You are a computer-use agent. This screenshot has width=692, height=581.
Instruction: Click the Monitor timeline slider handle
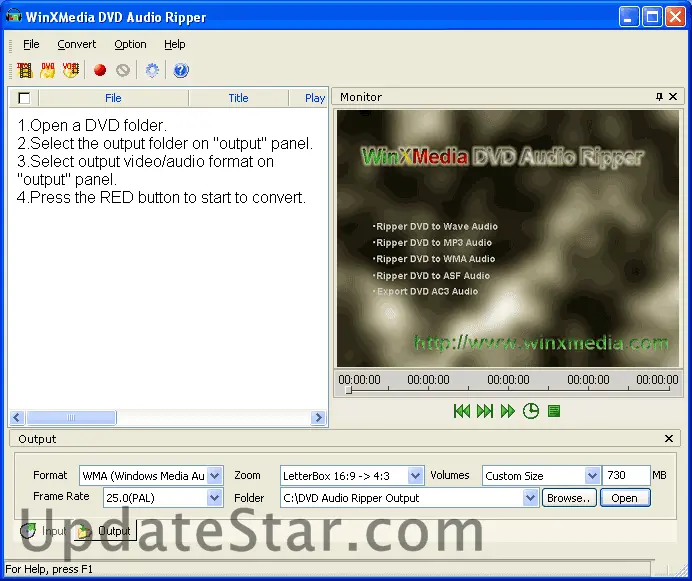348,390
